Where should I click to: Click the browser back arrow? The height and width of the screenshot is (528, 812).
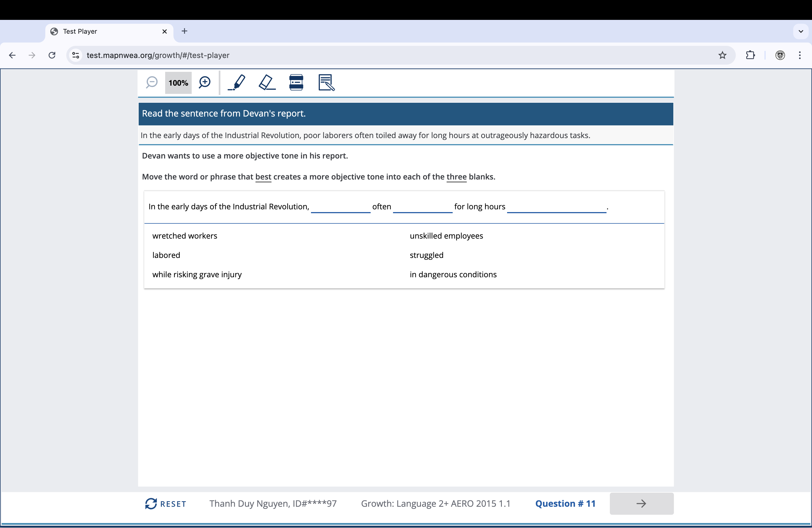pos(12,55)
